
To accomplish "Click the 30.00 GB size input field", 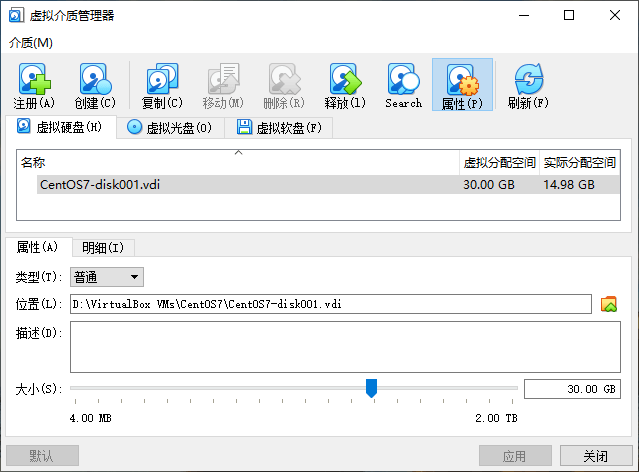I will [x=572, y=389].
